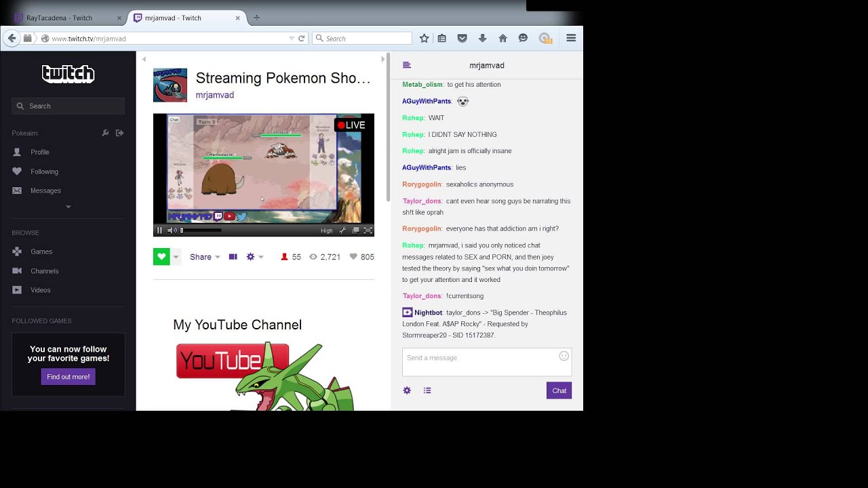Open the URL history dropdown arrow
868x488 pixels.
(x=292, y=39)
